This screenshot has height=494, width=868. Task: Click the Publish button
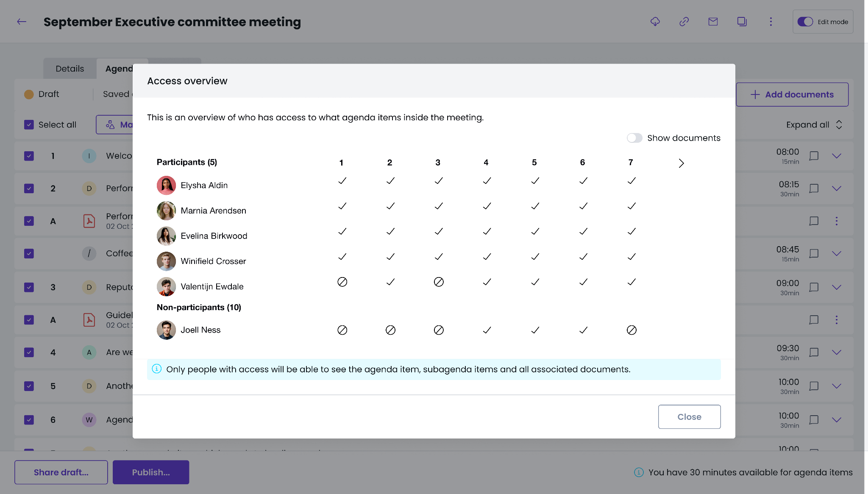pyautogui.click(x=151, y=472)
